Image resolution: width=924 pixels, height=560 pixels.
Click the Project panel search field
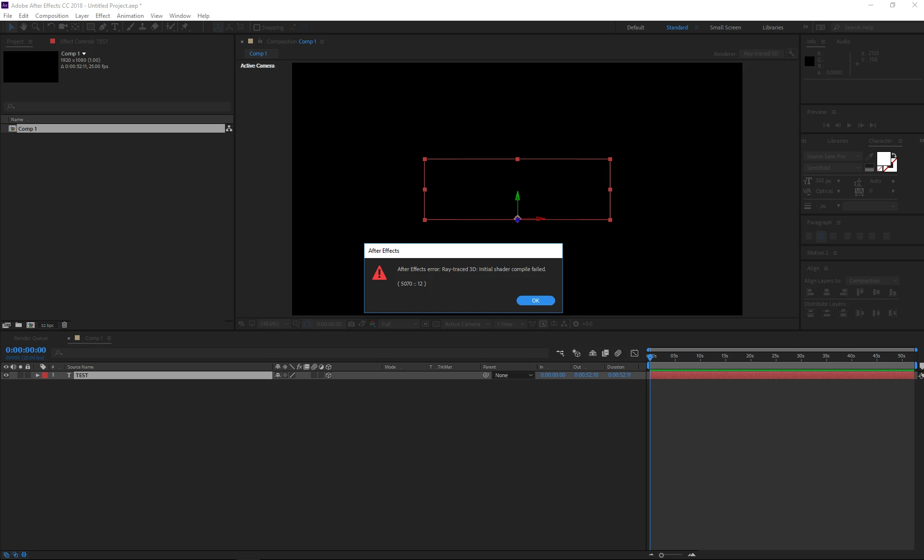pyautogui.click(x=117, y=106)
